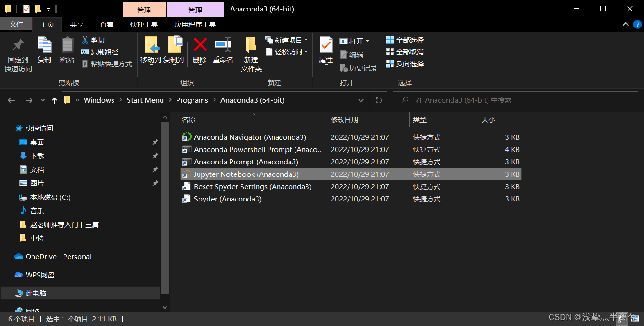Image resolution: width=644 pixels, height=326 pixels.
Task: Expand the recent locations dropdown arrow
Action: (x=43, y=100)
